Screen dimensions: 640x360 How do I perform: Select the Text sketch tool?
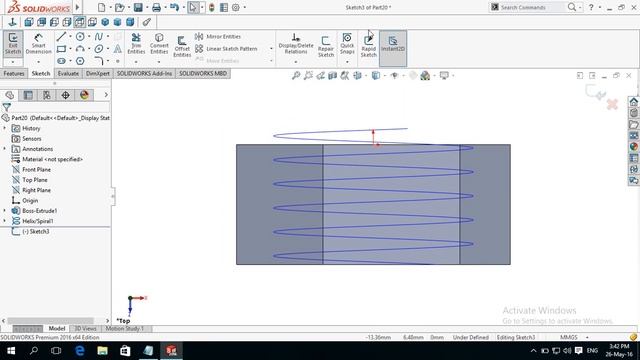118,49
